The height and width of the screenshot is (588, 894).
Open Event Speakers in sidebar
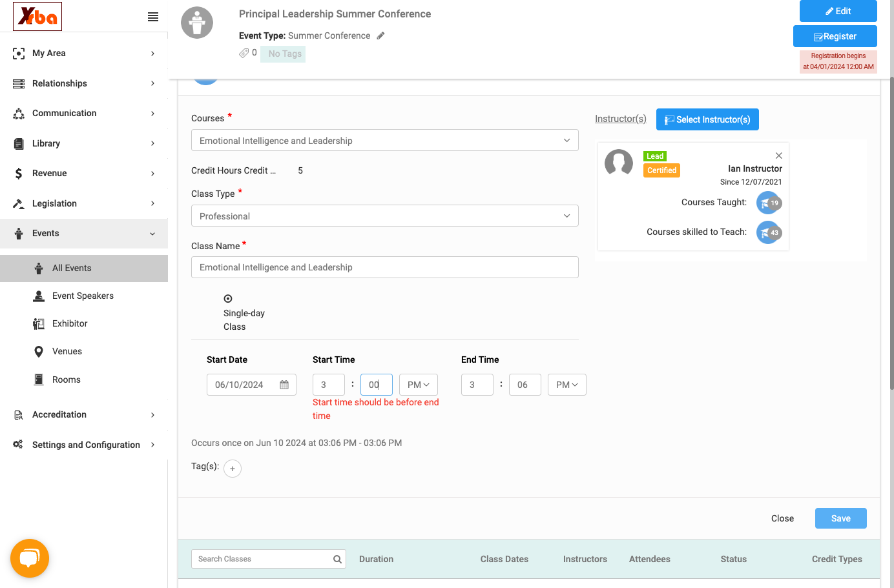[x=84, y=296]
